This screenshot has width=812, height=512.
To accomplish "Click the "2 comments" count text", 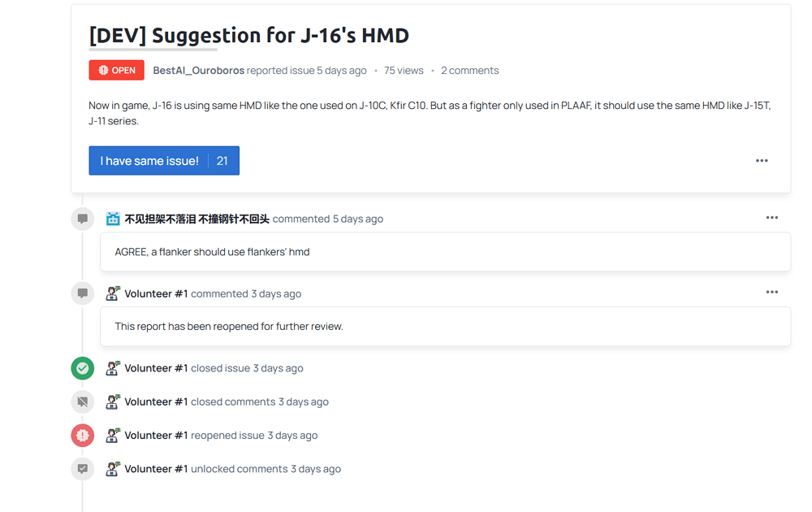I will (469, 71).
